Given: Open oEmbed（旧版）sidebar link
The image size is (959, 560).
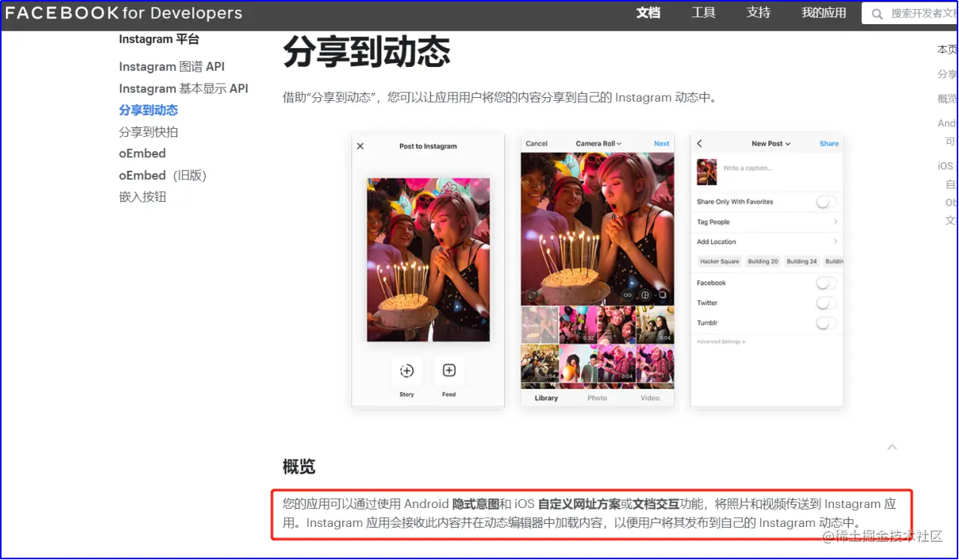Looking at the screenshot, I should (x=163, y=175).
